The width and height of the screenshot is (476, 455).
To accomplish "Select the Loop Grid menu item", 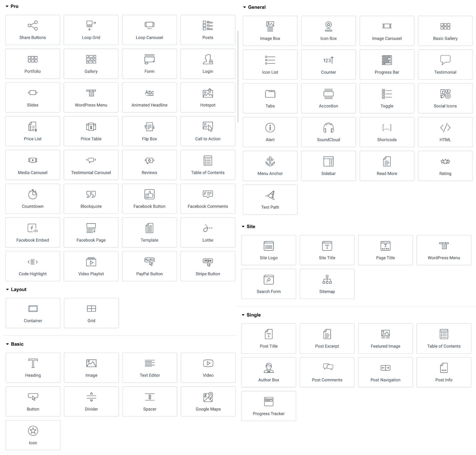I will pos(91,29).
